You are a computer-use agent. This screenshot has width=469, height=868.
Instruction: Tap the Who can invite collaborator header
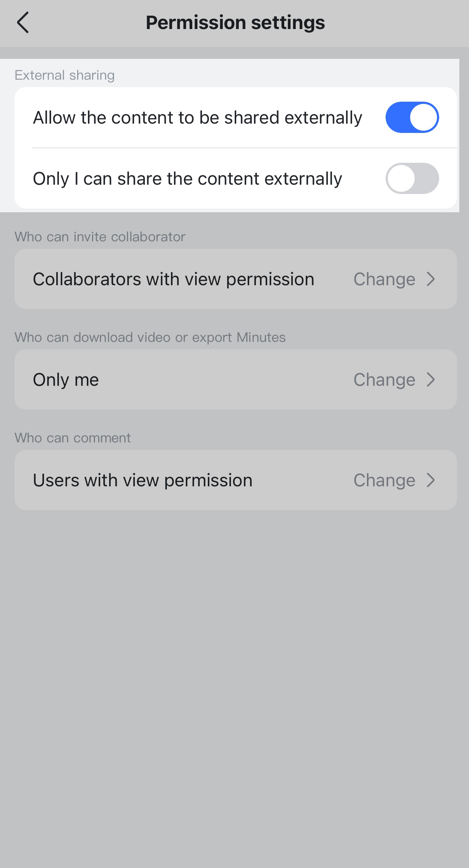100,237
